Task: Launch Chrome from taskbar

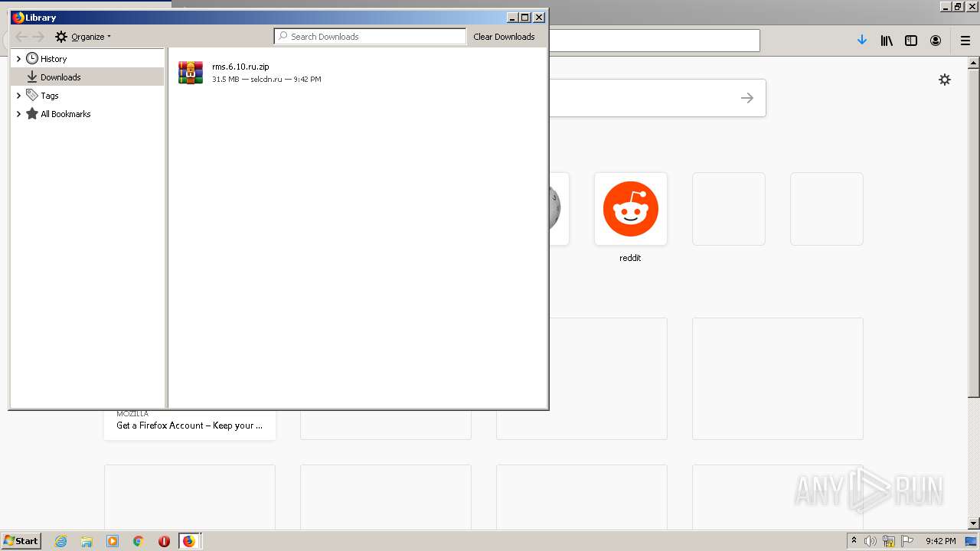Action: click(x=138, y=541)
